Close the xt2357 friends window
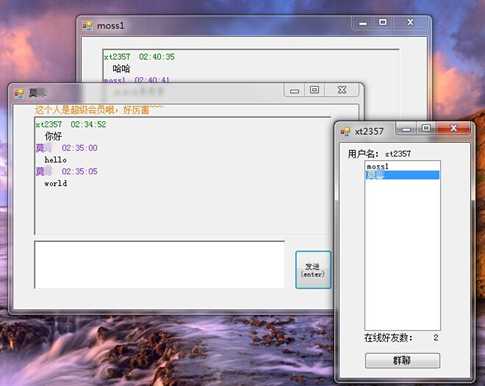Screen dimensions: 485x386 [453, 128]
